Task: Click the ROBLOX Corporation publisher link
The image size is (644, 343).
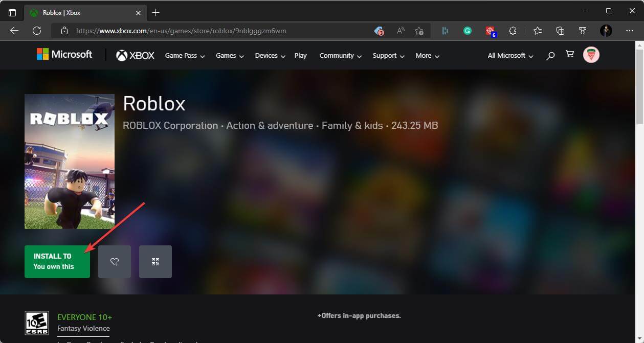Action: click(170, 125)
